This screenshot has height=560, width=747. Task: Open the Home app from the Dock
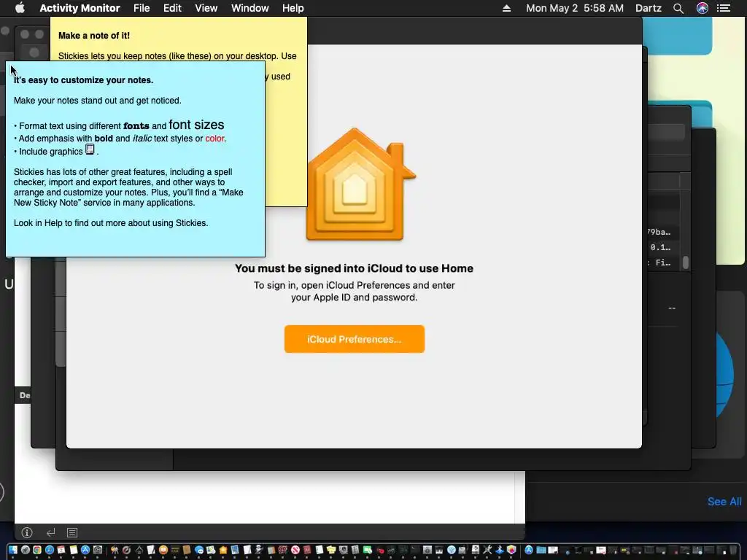pos(223,550)
